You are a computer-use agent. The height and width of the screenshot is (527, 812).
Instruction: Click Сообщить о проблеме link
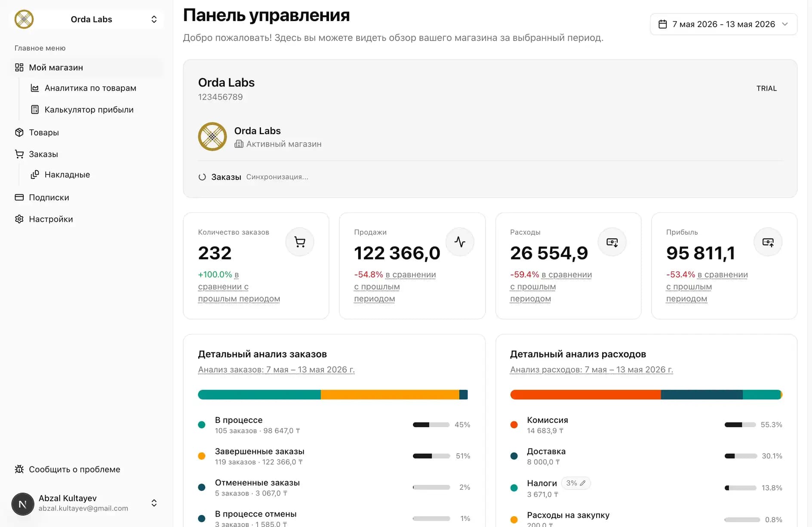(74, 469)
